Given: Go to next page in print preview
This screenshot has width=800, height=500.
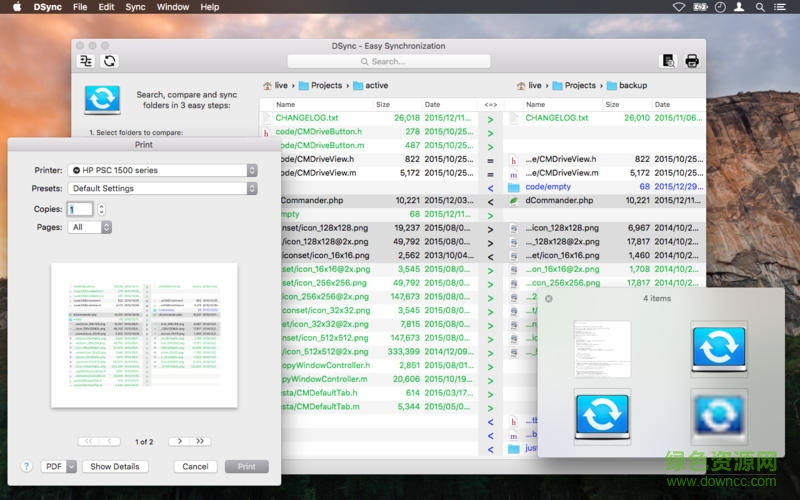Looking at the screenshot, I should pos(180,441).
